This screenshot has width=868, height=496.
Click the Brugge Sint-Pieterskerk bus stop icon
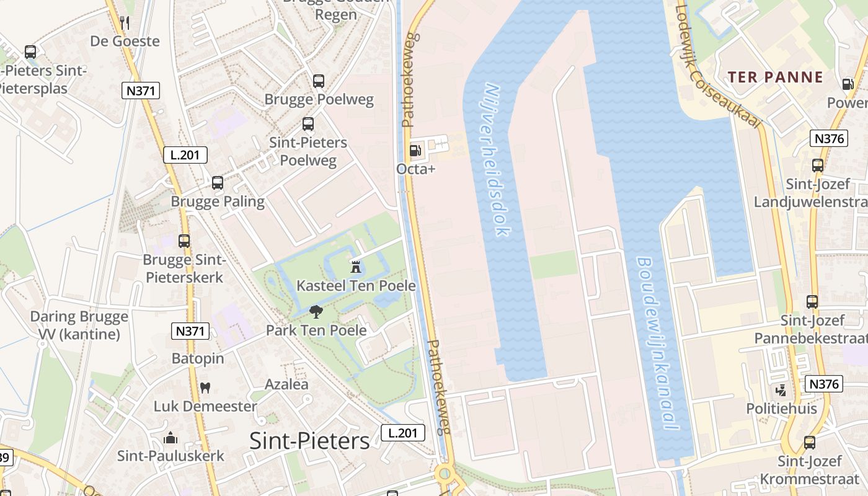184,241
